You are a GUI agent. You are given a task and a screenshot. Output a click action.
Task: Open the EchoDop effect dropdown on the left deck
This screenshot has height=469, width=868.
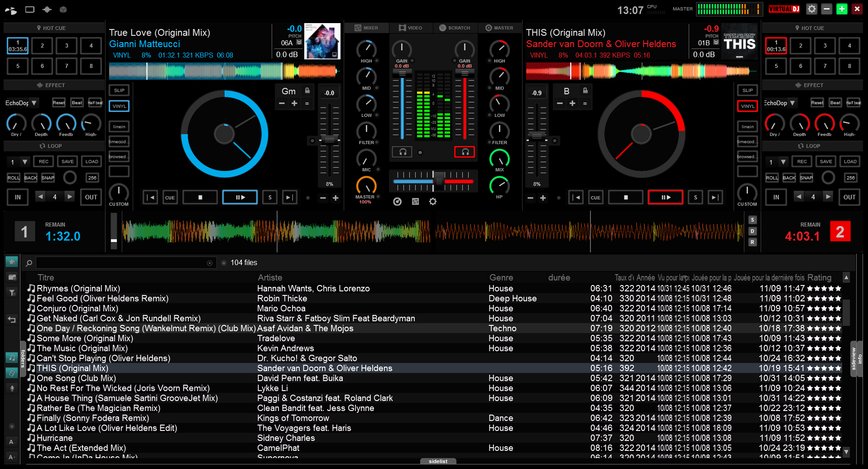(34, 103)
